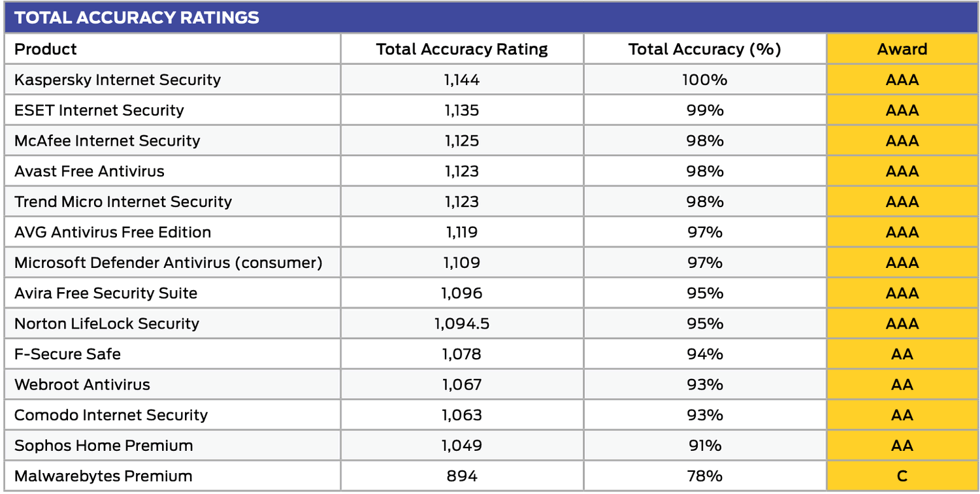The height and width of the screenshot is (494, 980).
Task: Click the C award for Malwarebytes
Action: pyautogui.click(x=902, y=476)
